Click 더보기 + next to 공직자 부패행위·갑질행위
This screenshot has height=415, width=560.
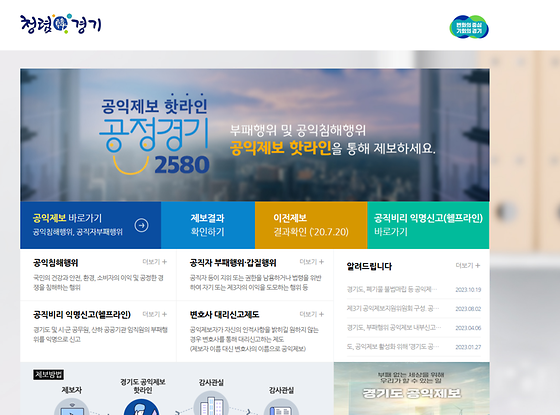[312, 262]
